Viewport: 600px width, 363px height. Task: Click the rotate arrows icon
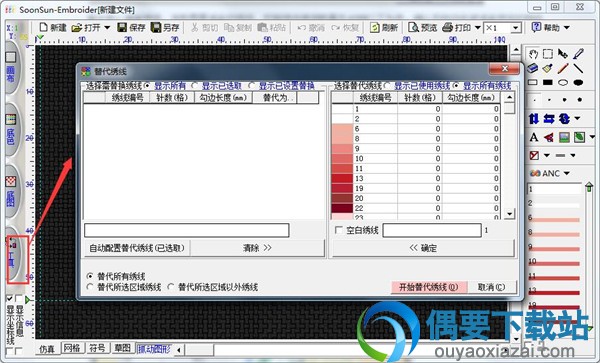pyautogui.click(x=564, y=119)
